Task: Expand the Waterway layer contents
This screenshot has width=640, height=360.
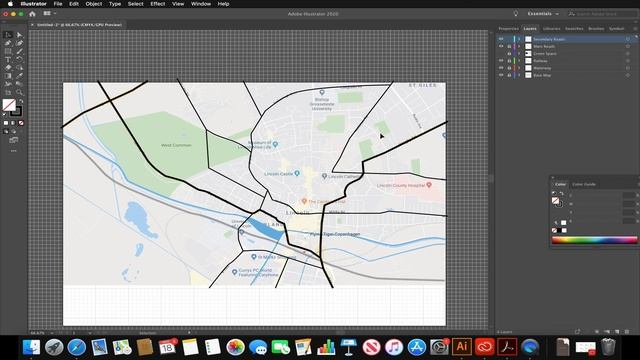Action: tap(520, 68)
